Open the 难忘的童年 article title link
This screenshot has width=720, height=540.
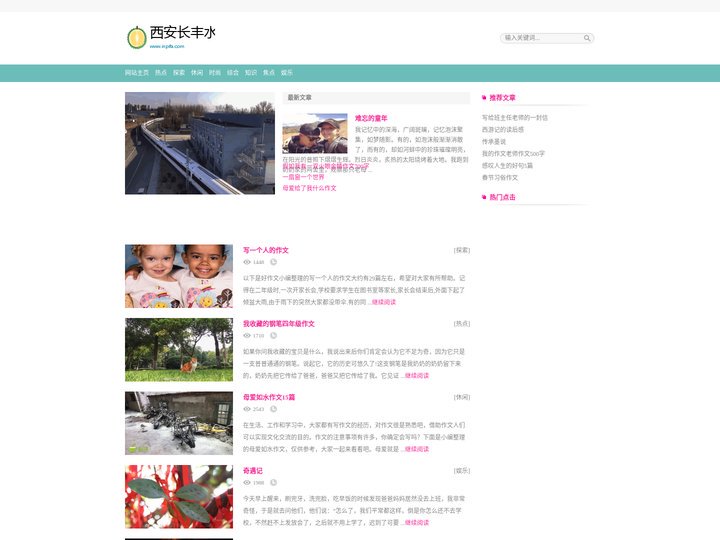tap(371, 118)
